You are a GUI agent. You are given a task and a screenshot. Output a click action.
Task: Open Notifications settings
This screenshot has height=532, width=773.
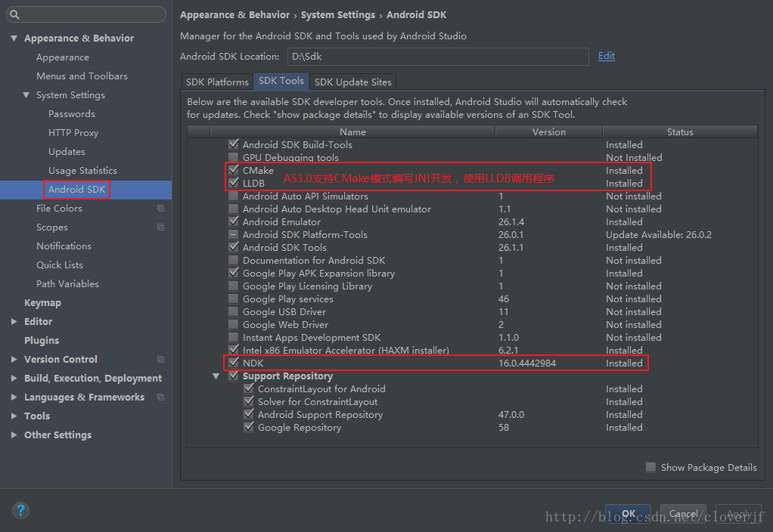(x=64, y=246)
